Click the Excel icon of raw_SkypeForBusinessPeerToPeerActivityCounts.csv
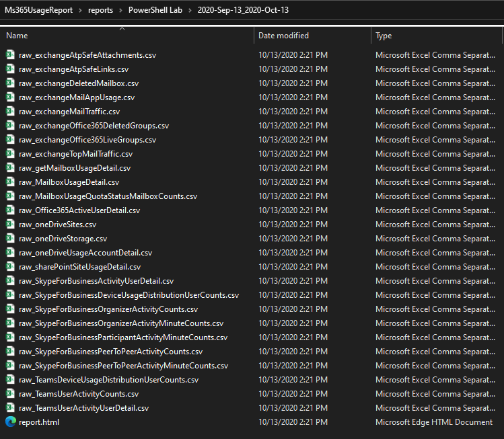Screen dimensions: 504x439 (x=10, y=352)
